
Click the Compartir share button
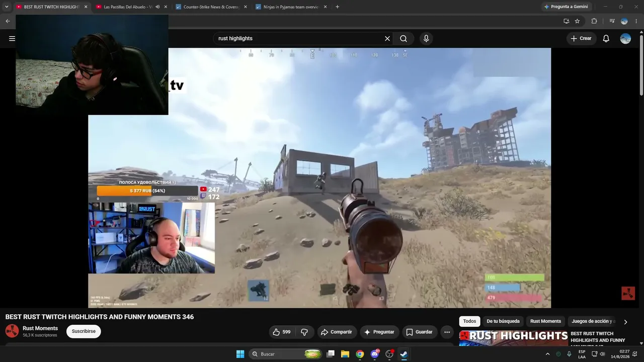point(337,332)
